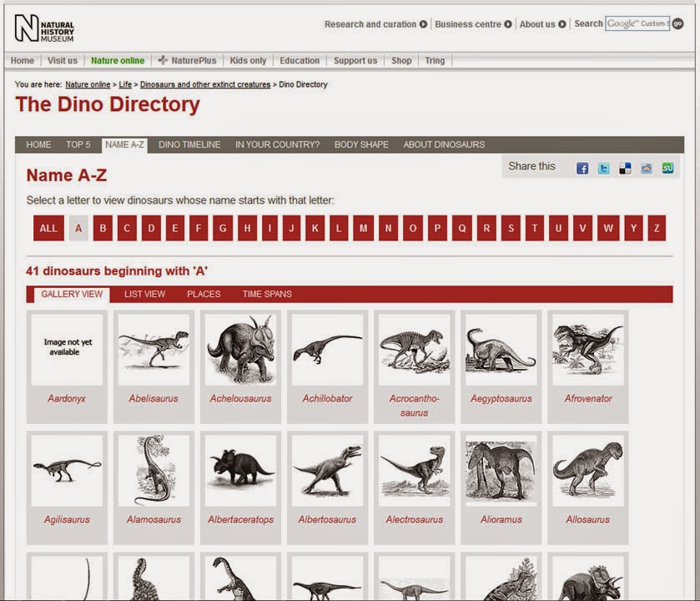The image size is (700, 601).
Task: Open the Albertosaurus thumbnail image
Action: (327, 471)
